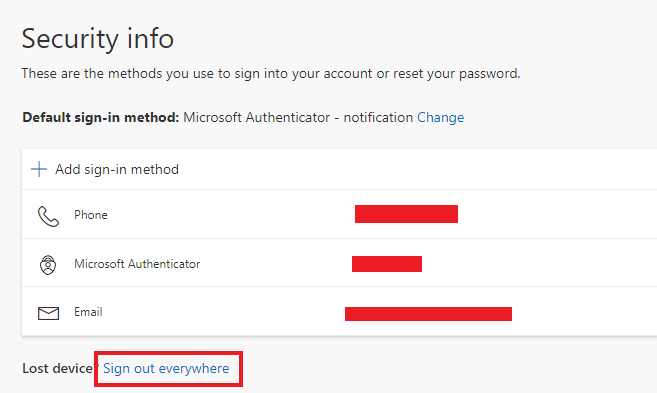The image size is (657, 393).
Task: Click the methods description sentence under heading
Action: (271, 74)
